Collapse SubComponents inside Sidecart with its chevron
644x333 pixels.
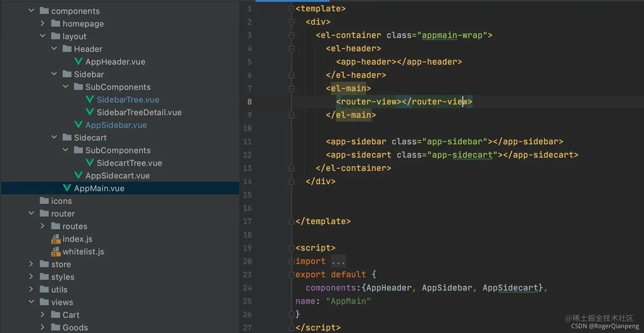coord(66,150)
